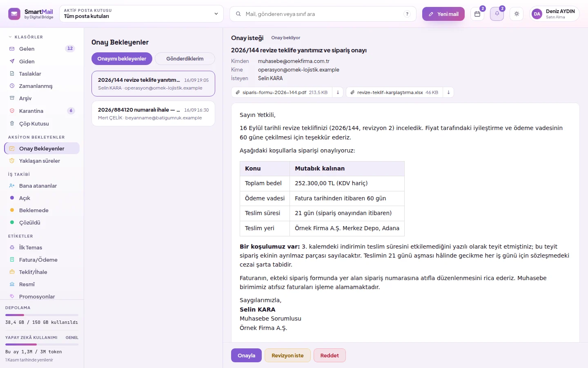588x368 pixels.
Task: Open the Karantina folder
Action: [x=42, y=111]
